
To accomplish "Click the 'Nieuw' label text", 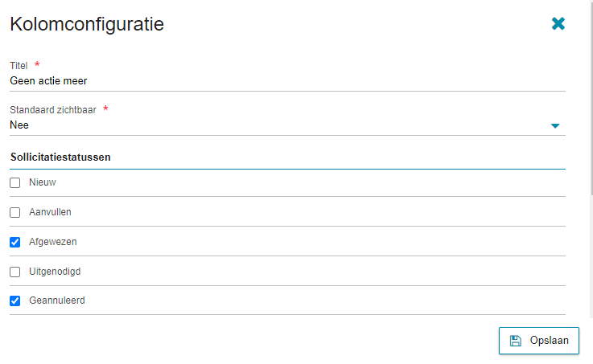I will tap(43, 182).
